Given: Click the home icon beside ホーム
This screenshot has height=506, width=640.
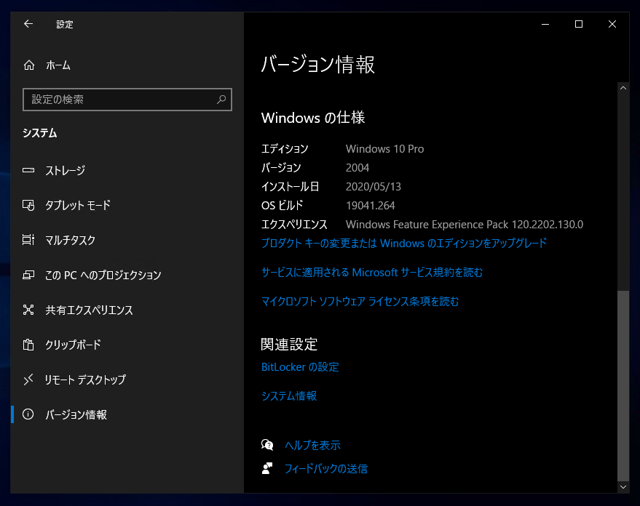Looking at the screenshot, I should 29,65.
